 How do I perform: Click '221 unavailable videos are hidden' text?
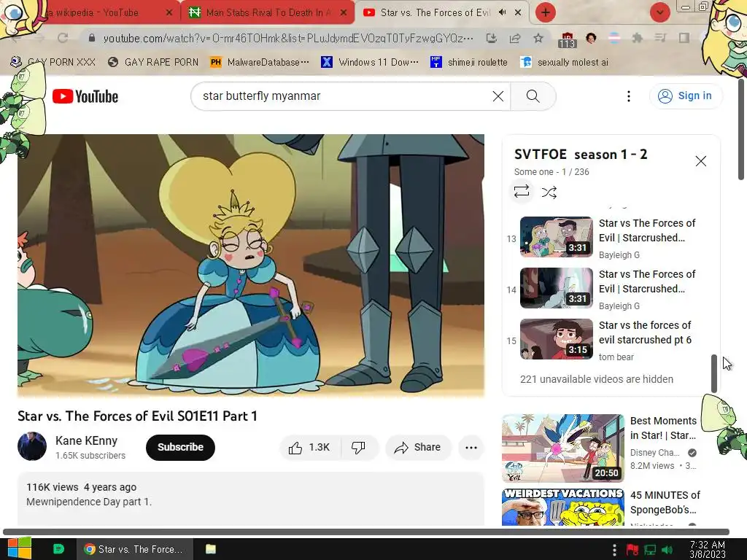click(x=597, y=379)
